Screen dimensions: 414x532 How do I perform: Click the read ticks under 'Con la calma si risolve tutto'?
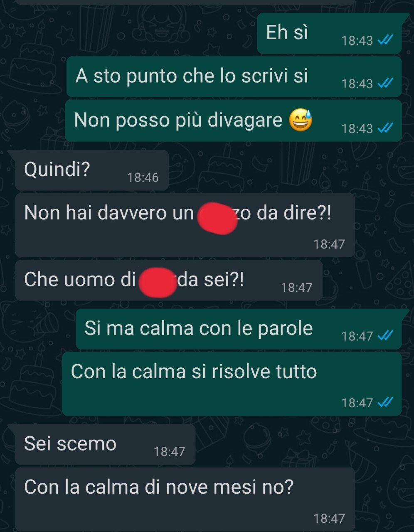coord(385,402)
